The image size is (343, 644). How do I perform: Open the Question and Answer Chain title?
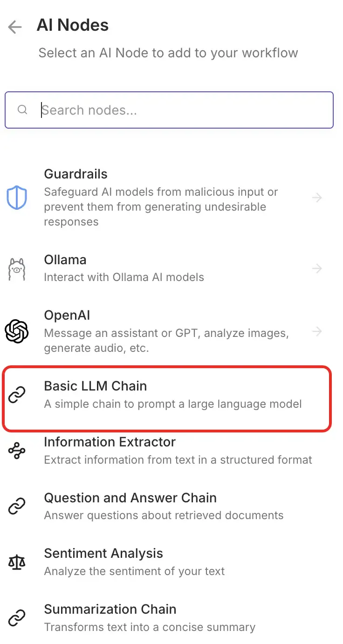click(x=130, y=498)
